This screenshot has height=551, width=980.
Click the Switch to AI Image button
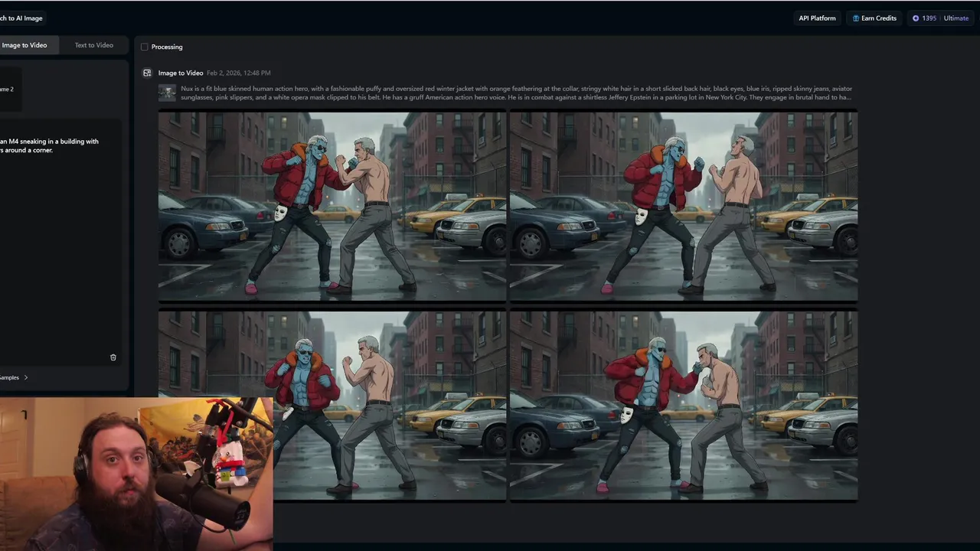(x=22, y=18)
